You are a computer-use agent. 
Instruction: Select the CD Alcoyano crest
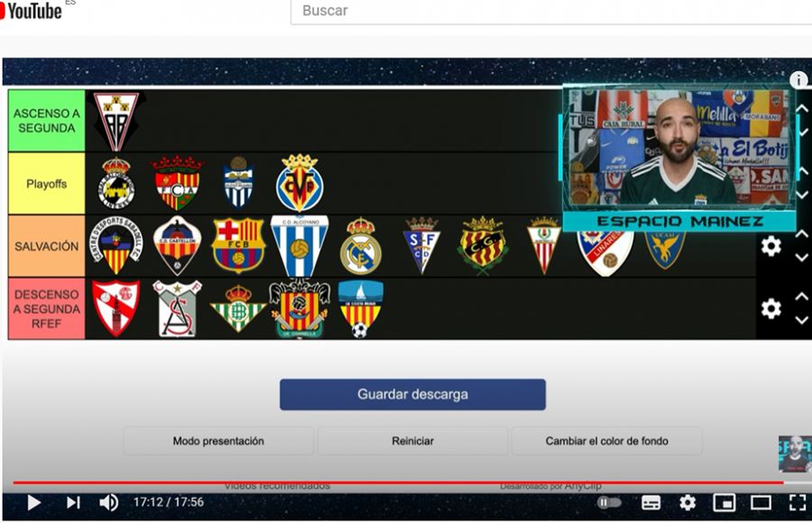300,246
